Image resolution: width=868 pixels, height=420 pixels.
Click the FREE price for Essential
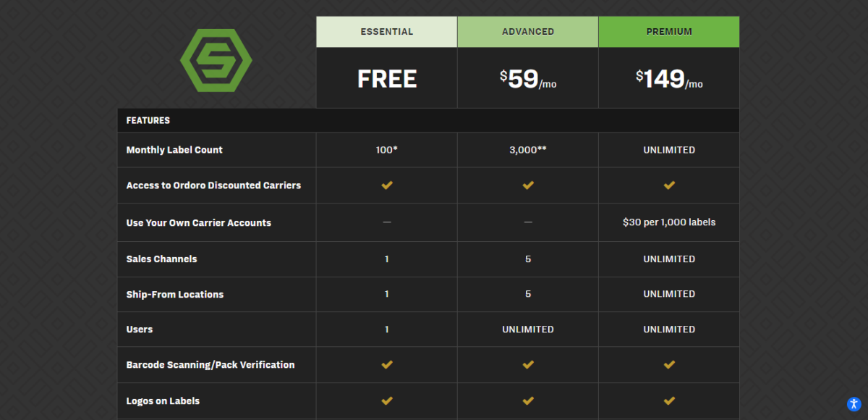387,79
